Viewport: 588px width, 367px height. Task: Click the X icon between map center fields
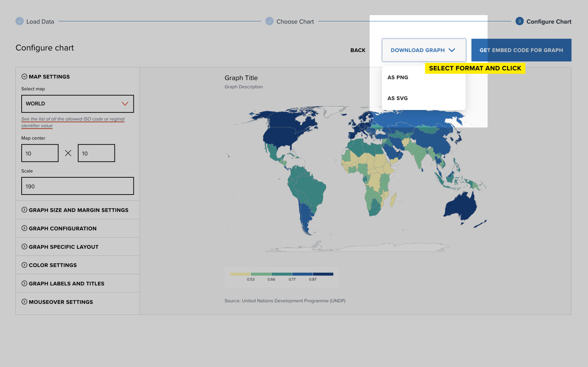(68, 153)
